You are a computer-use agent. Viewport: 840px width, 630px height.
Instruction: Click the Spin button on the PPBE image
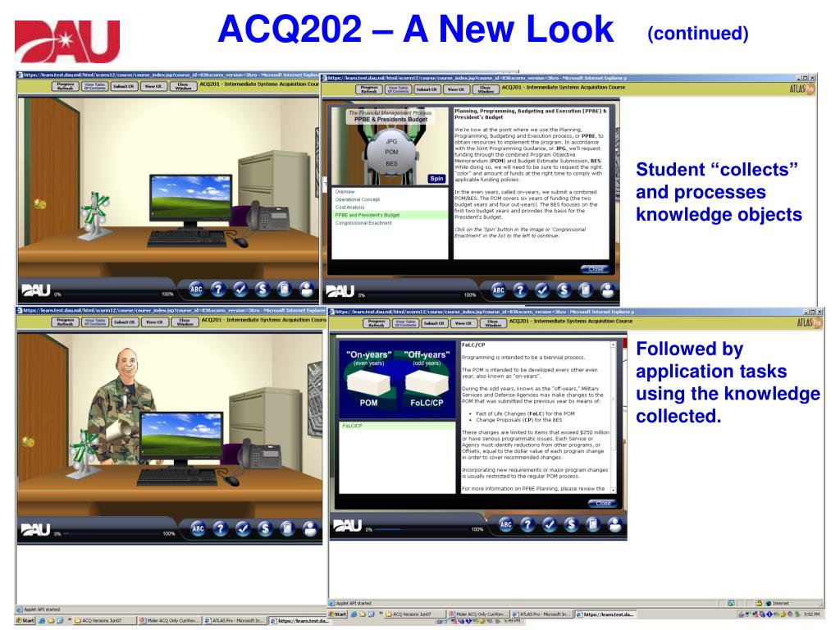click(436, 178)
